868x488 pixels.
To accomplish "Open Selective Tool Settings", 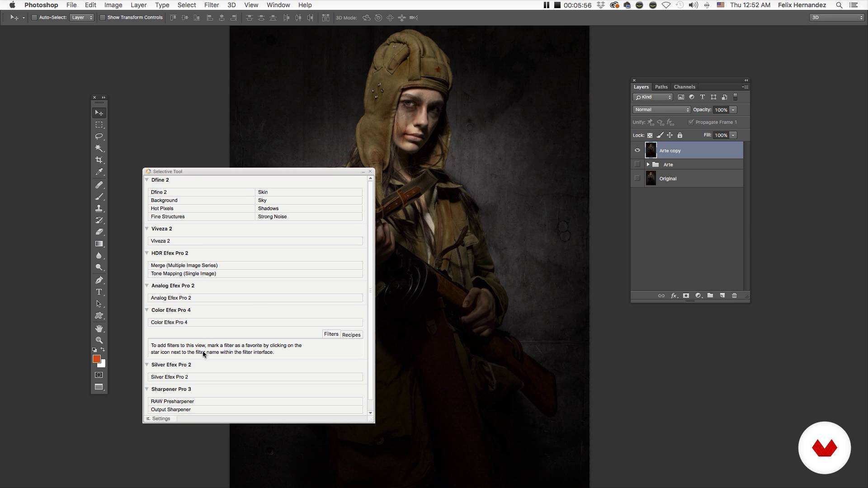I will coord(160,419).
